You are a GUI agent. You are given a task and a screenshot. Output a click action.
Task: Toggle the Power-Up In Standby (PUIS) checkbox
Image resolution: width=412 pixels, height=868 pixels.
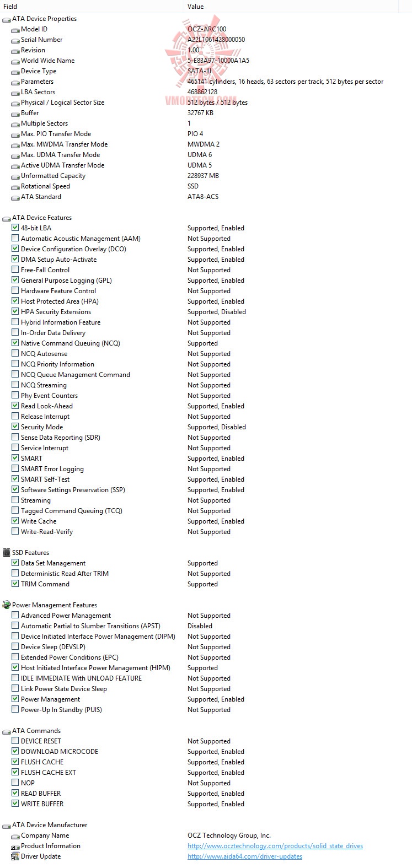point(15,709)
